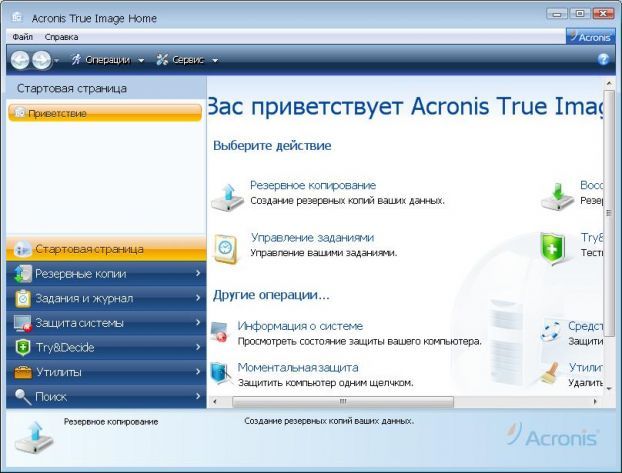
Task: Open Try&Decide navigation section
Action: tap(106, 347)
